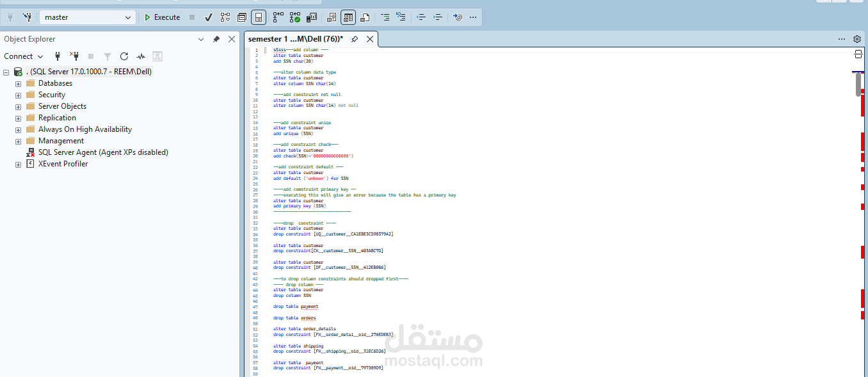Uncomment the selected lines
Viewport: 868px width, 377px height.
(x=401, y=17)
